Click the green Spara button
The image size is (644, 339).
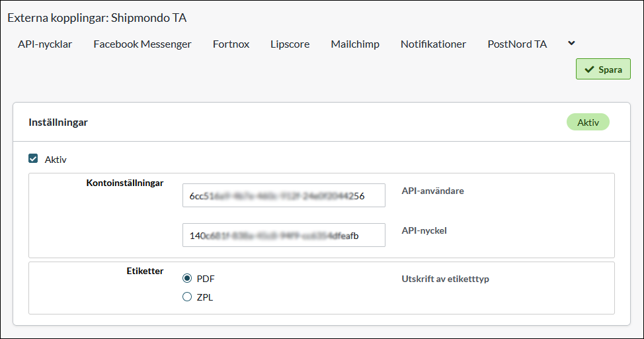tap(602, 69)
